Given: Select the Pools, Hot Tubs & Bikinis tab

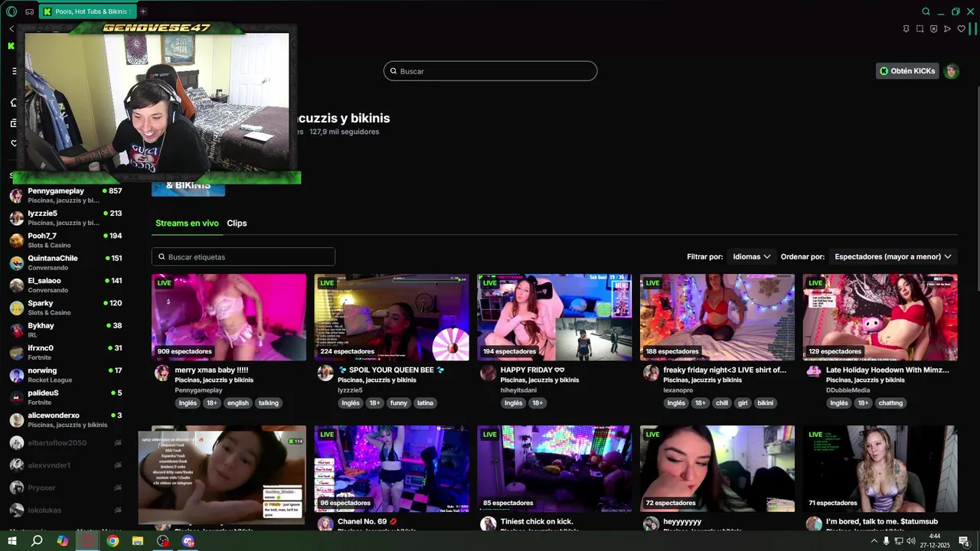Looking at the screenshot, I should point(87,11).
